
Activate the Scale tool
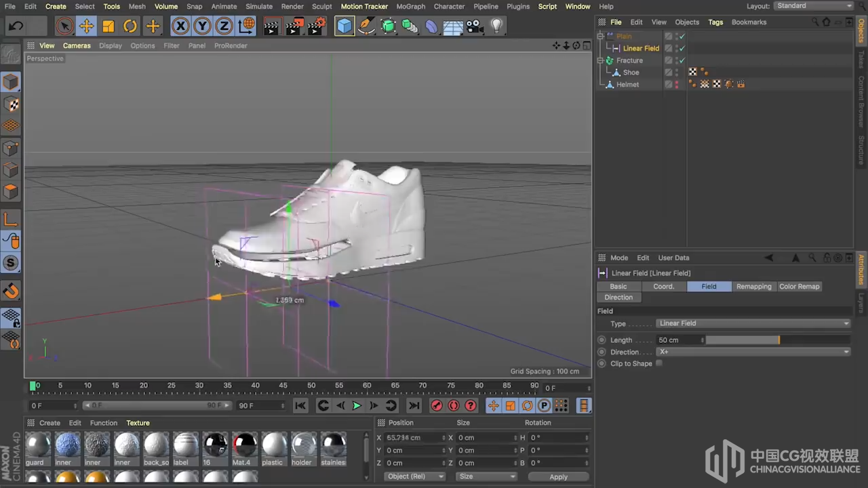tap(108, 26)
